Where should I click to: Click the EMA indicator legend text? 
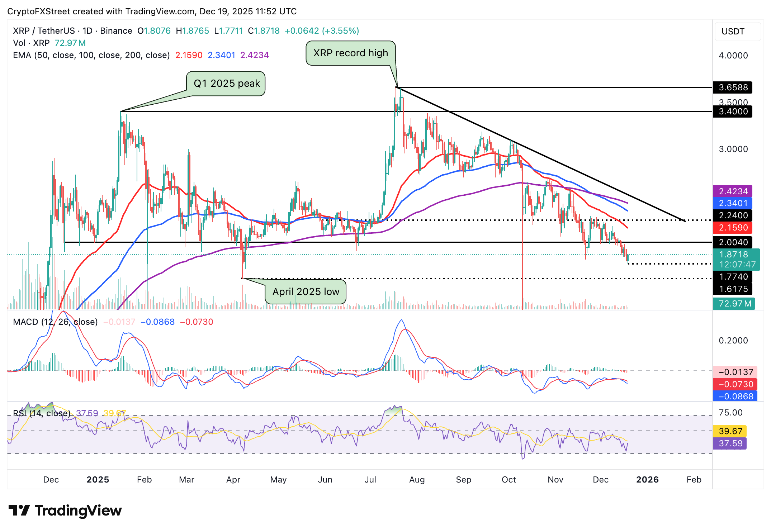coord(91,55)
